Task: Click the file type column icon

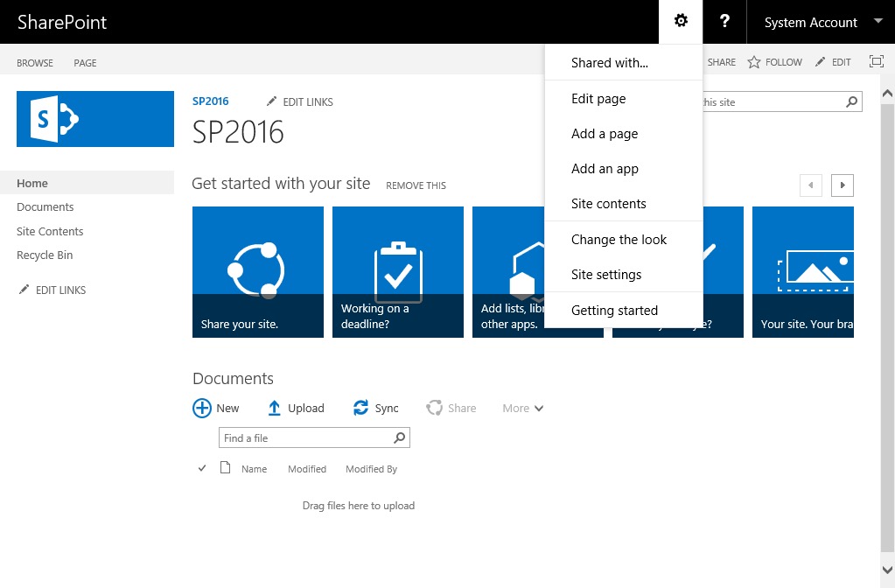Action: point(226,468)
